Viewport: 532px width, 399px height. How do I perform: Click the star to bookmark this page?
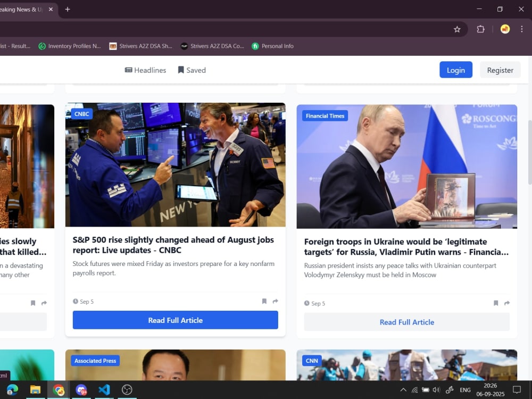coord(457,29)
